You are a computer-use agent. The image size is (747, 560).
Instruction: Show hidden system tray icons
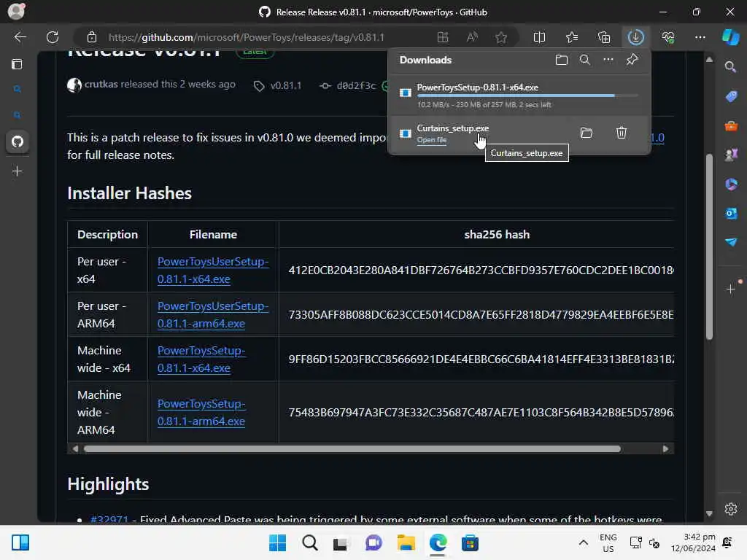583,542
